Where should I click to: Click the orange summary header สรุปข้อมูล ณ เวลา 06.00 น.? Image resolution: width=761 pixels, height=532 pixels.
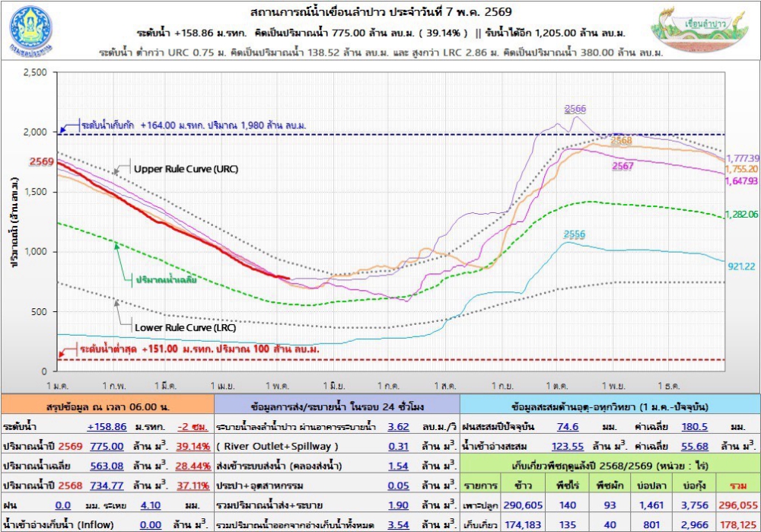click(108, 406)
